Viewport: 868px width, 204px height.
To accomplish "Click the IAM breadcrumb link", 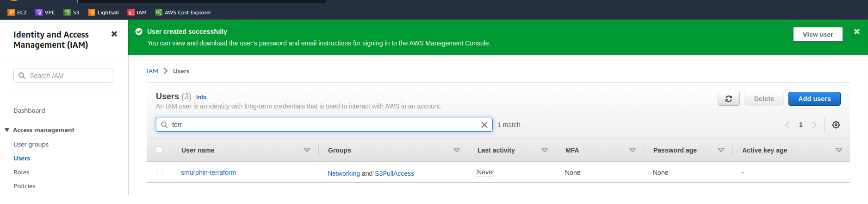I will [152, 71].
